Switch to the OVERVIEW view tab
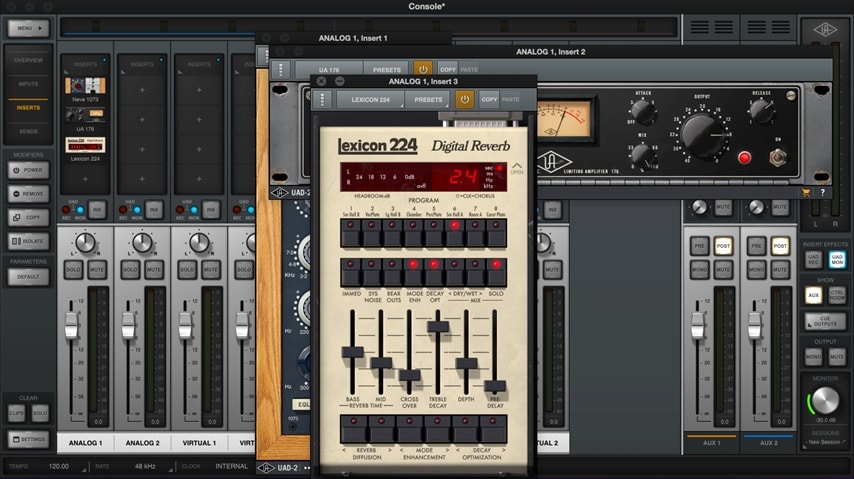 coord(28,61)
